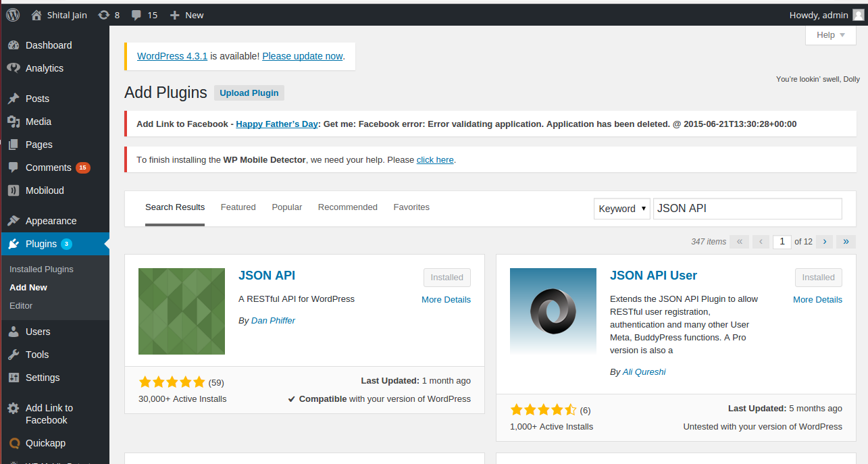Image resolution: width=868 pixels, height=464 pixels.
Task: Open the JSON API plugin title link
Action: (x=267, y=276)
